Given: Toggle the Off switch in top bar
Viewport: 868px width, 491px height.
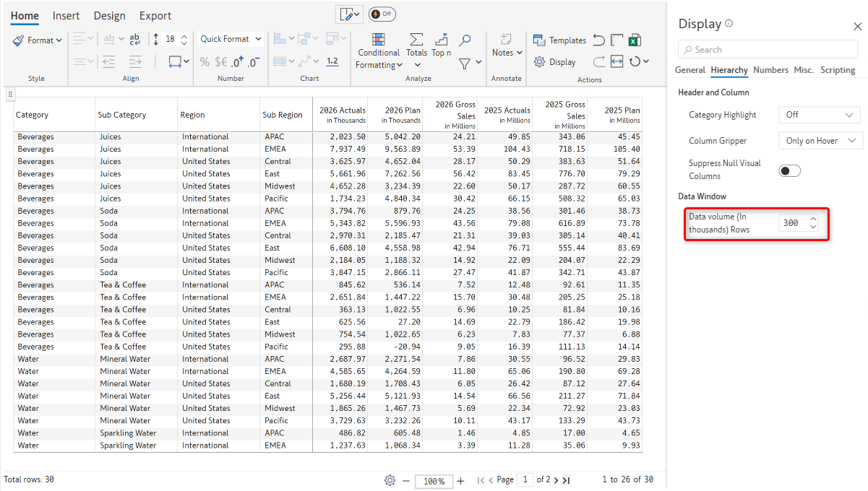Looking at the screenshot, I should pyautogui.click(x=382, y=14).
